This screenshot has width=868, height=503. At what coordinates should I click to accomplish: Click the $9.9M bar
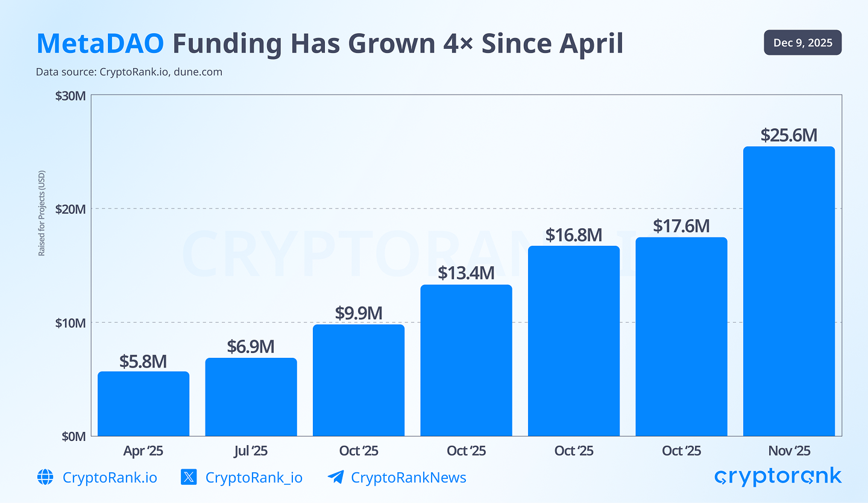358,380
